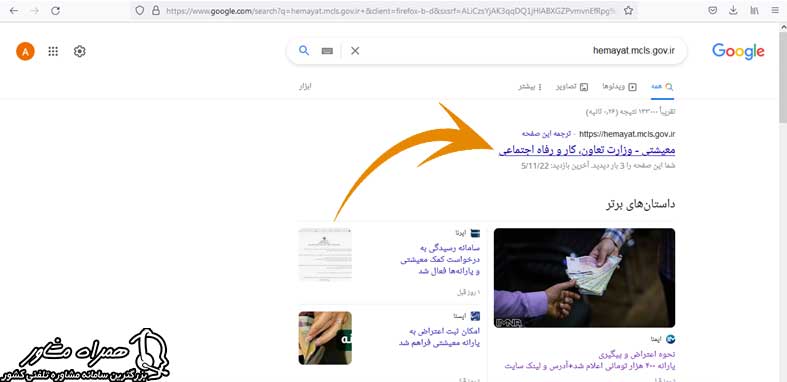The width and height of the screenshot is (787, 382).
Task: Open the Google apps grid icon
Action: coord(53,51)
